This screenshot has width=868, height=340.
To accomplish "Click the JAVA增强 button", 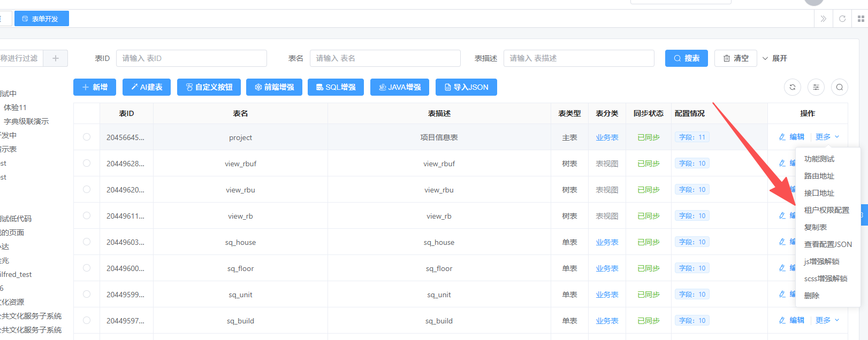I will click(x=399, y=87).
